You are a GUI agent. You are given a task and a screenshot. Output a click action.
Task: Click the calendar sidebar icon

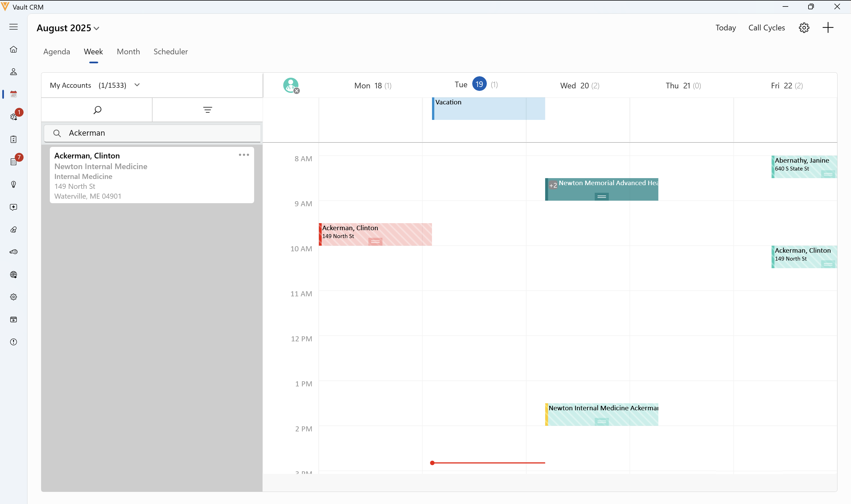[14, 94]
